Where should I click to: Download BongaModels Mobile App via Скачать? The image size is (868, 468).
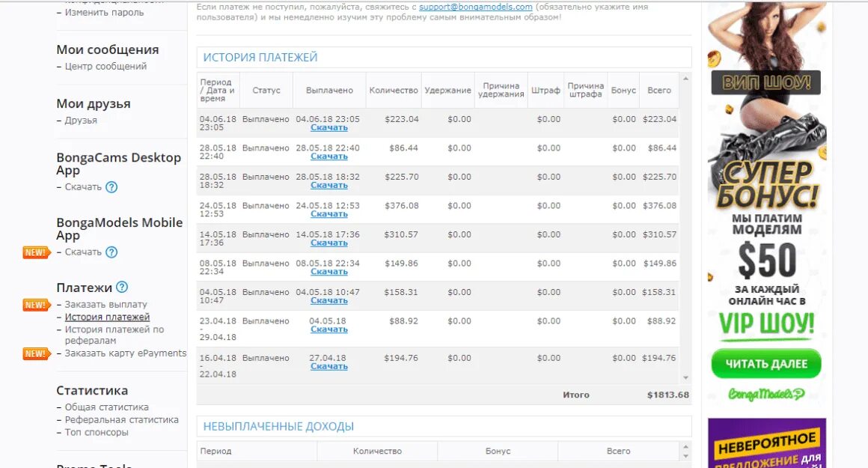click(x=83, y=252)
